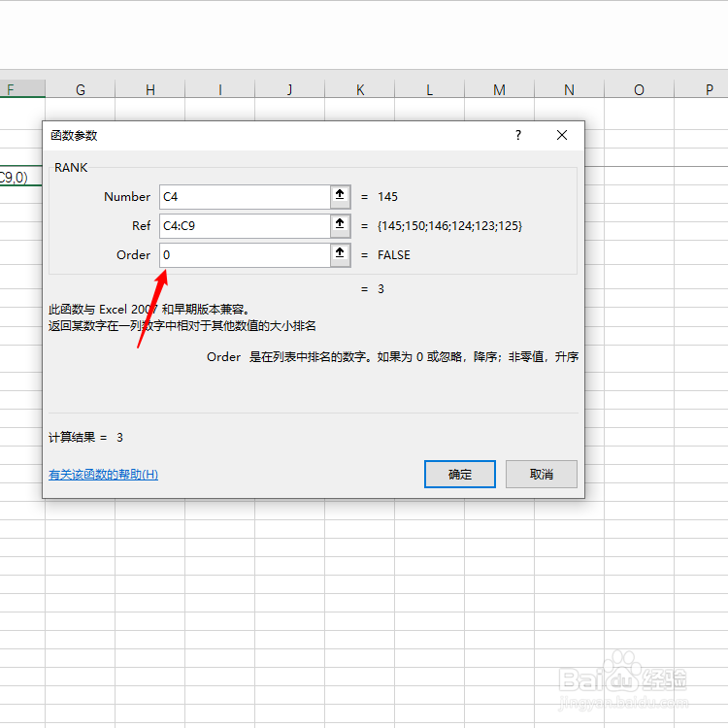Select column L header
This screenshot has width=728, height=728.
tap(429, 89)
